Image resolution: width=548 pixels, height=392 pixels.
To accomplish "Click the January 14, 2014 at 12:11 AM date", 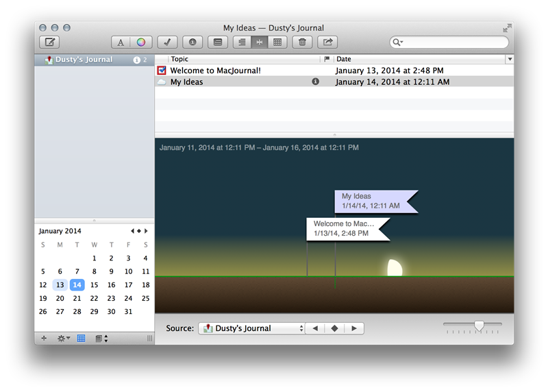I will point(393,82).
